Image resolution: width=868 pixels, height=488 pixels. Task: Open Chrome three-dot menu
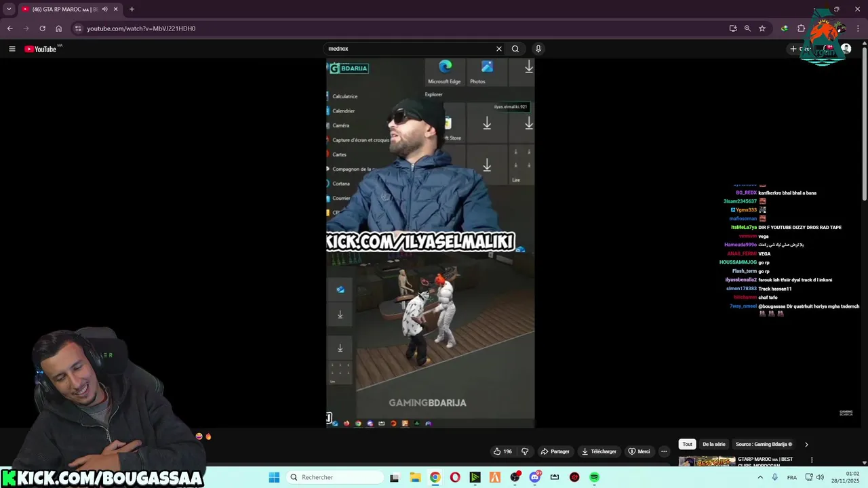pos(858,28)
